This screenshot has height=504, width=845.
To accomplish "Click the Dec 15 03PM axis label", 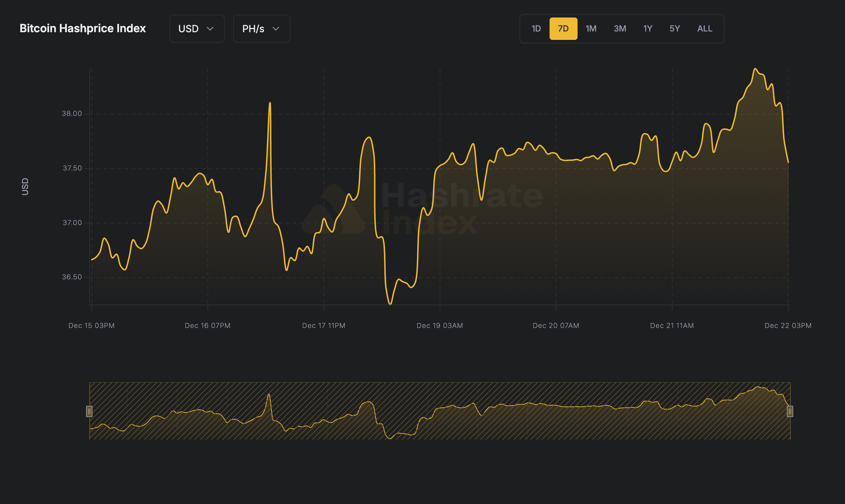I will pos(91,325).
